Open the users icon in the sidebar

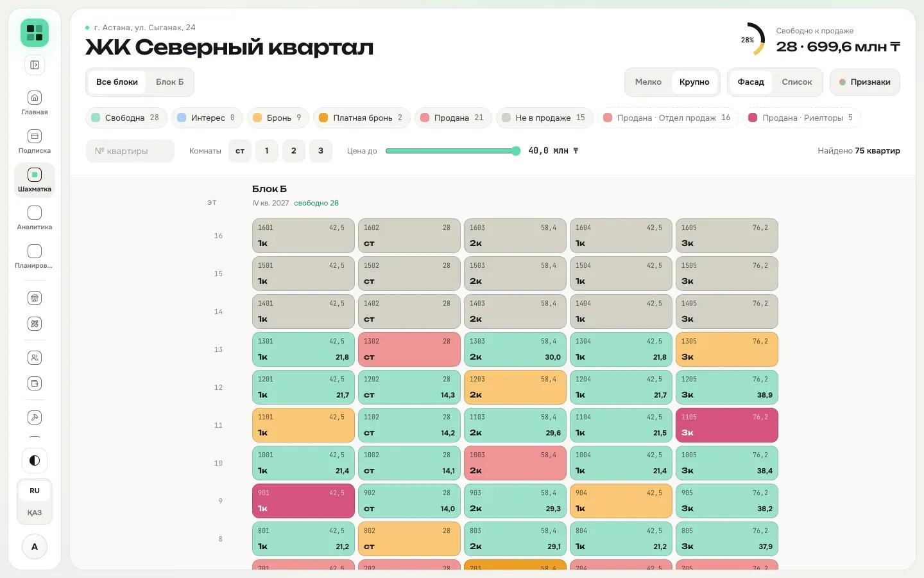pos(35,358)
